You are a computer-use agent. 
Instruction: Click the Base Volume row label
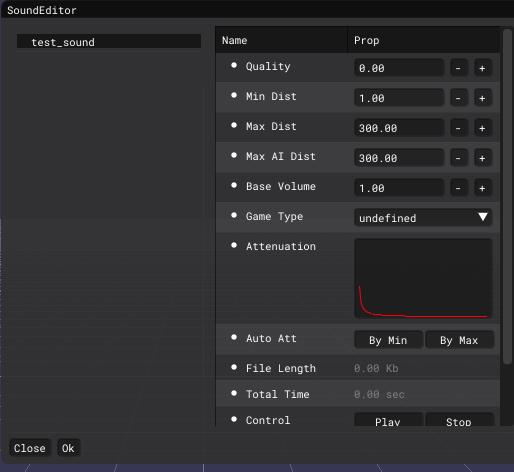coord(281,186)
